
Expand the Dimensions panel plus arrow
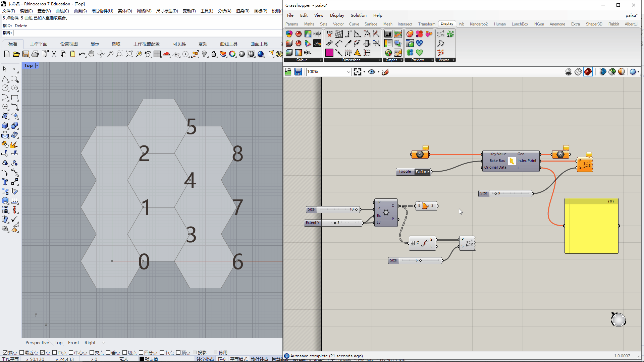pos(380,60)
